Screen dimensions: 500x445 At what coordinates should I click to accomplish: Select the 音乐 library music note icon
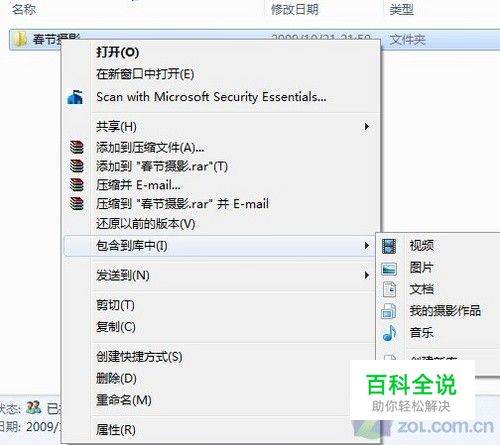389,333
